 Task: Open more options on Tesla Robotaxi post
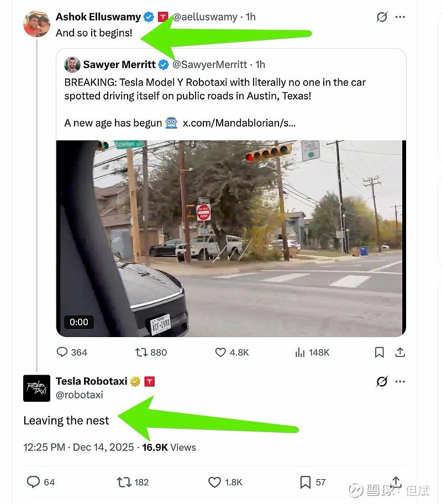pos(401,381)
